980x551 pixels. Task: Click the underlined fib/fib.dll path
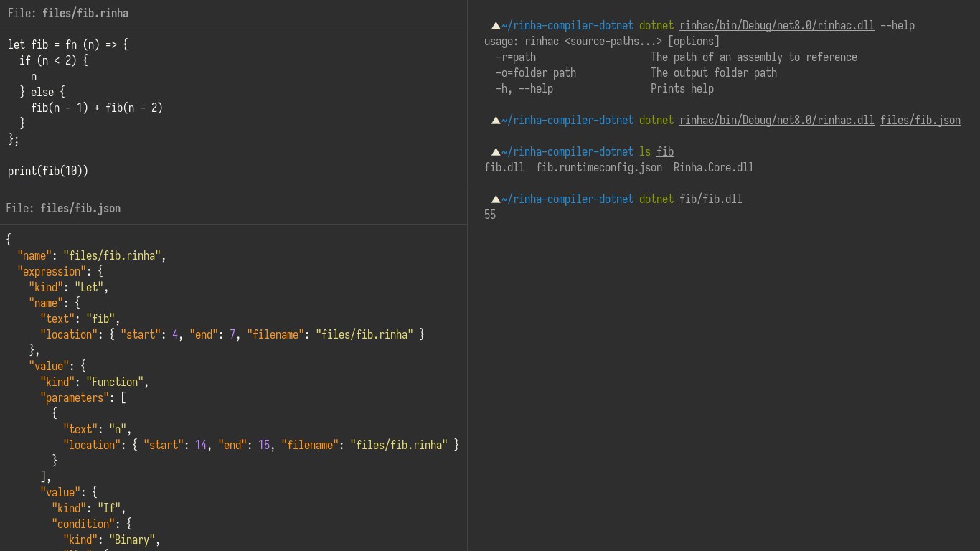[x=710, y=199]
